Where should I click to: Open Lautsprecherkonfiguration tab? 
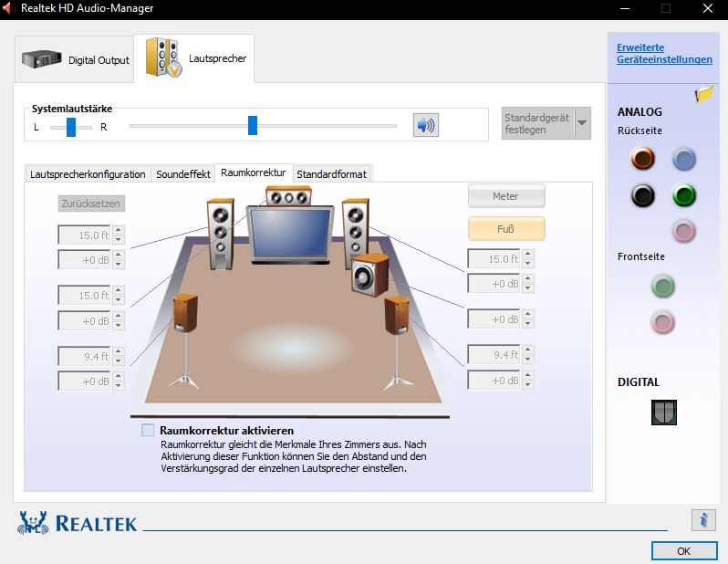[x=88, y=174]
